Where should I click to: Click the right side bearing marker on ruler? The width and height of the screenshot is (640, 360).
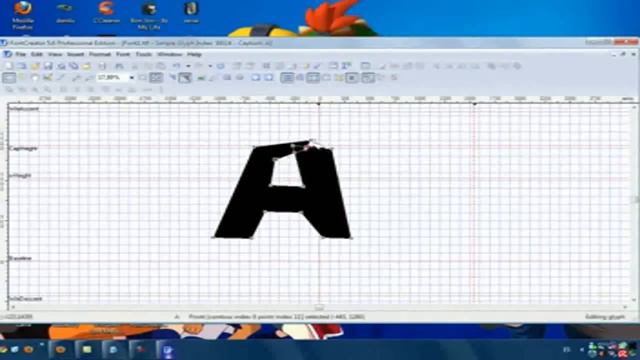tap(474, 104)
